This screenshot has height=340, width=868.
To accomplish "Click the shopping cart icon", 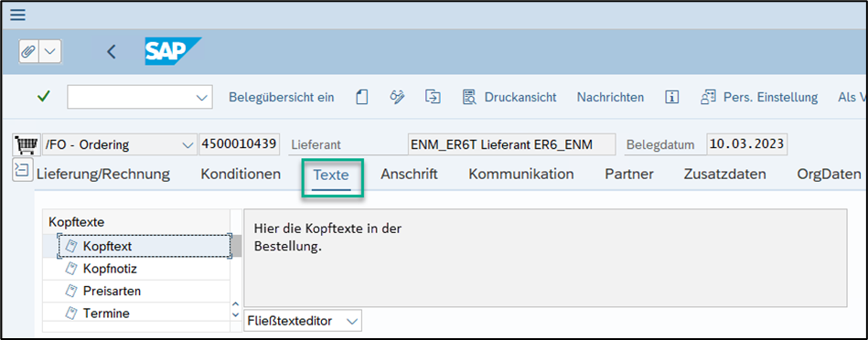I will (25, 144).
